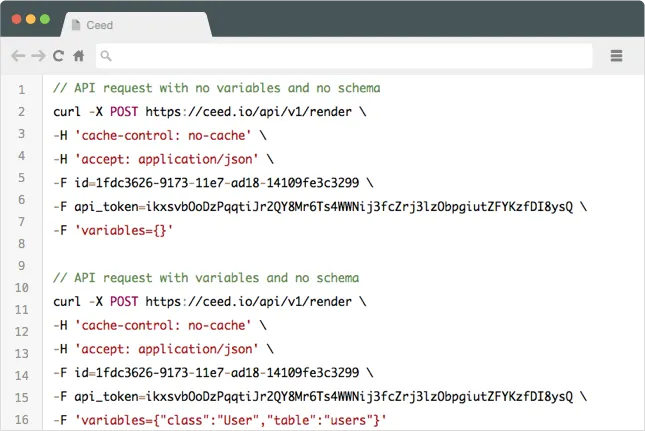Click 'accept: application/json' on line 4
The height and width of the screenshot is (431, 645).
click(167, 159)
